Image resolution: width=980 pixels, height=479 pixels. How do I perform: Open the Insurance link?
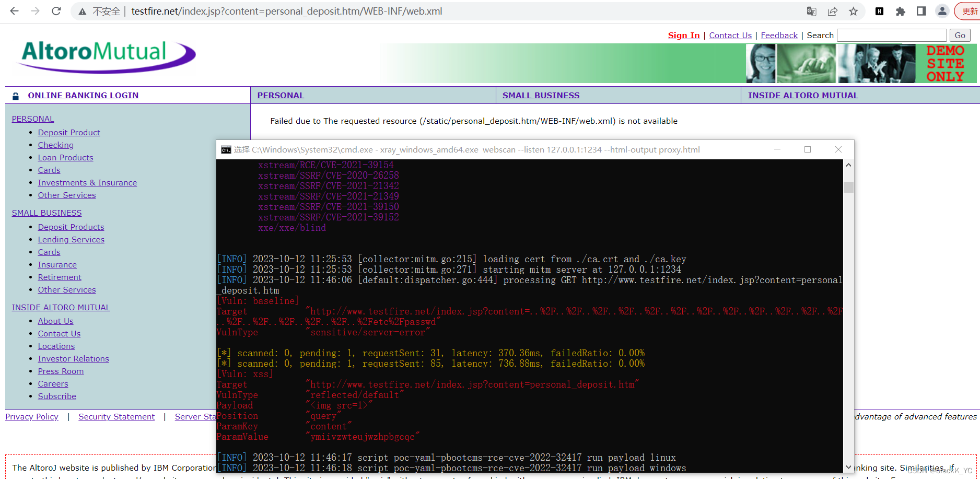[57, 265]
